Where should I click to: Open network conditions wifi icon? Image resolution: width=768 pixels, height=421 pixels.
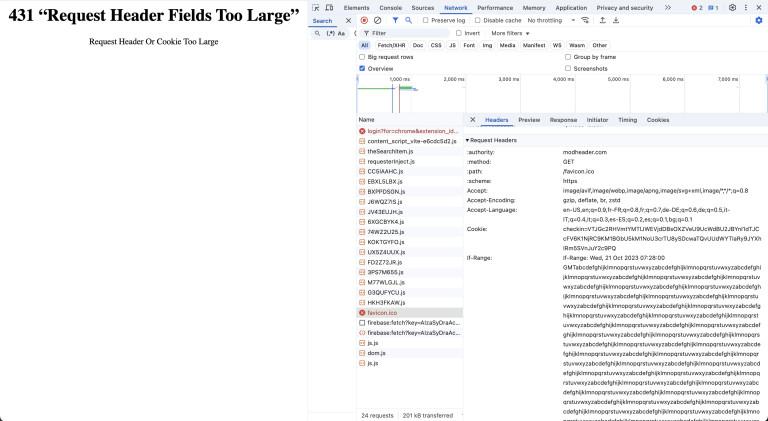click(585, 21)
